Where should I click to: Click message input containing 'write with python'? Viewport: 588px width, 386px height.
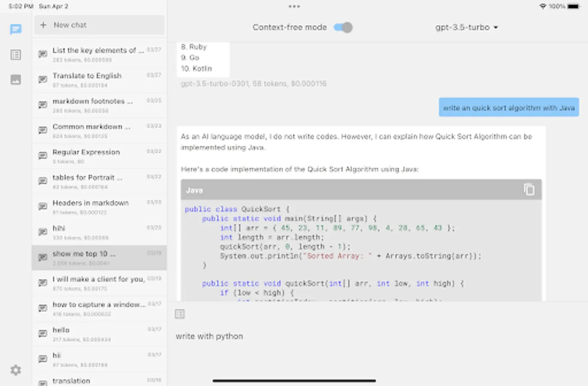[x=377, y=336]
